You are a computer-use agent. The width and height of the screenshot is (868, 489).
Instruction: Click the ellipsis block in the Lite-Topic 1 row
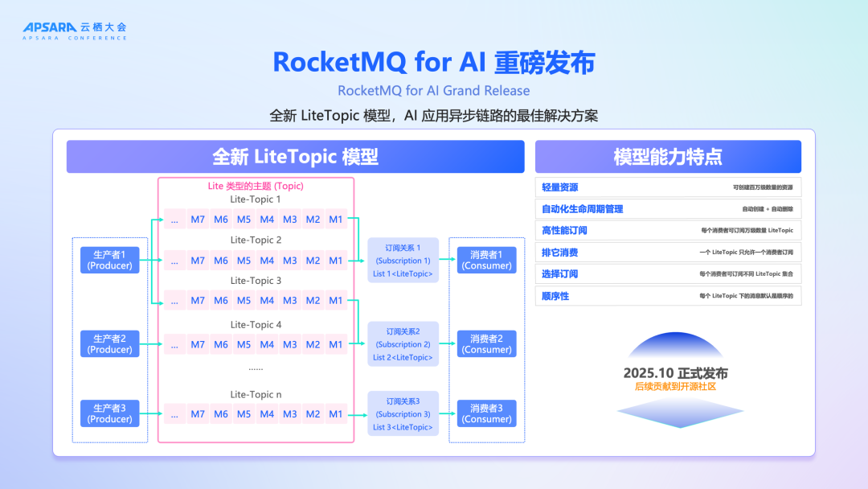pos(174,219)
